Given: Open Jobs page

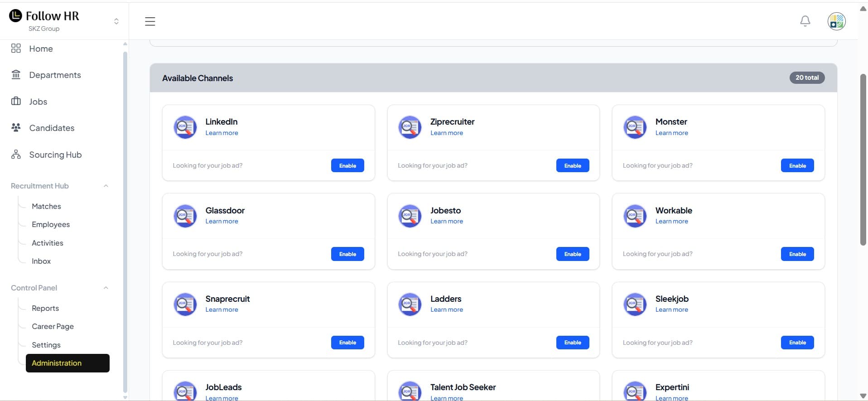Looking at the screenshot, I should tap(38, 101).
